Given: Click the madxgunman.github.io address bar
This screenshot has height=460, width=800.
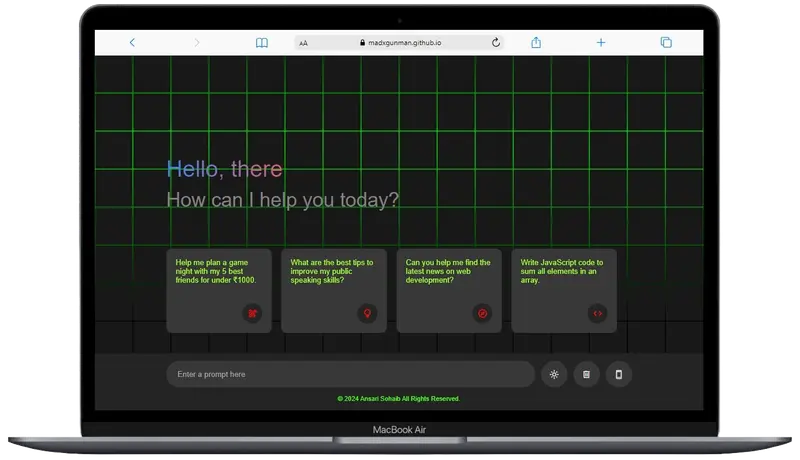Looking at the screenshot, I should pos(399,43).
